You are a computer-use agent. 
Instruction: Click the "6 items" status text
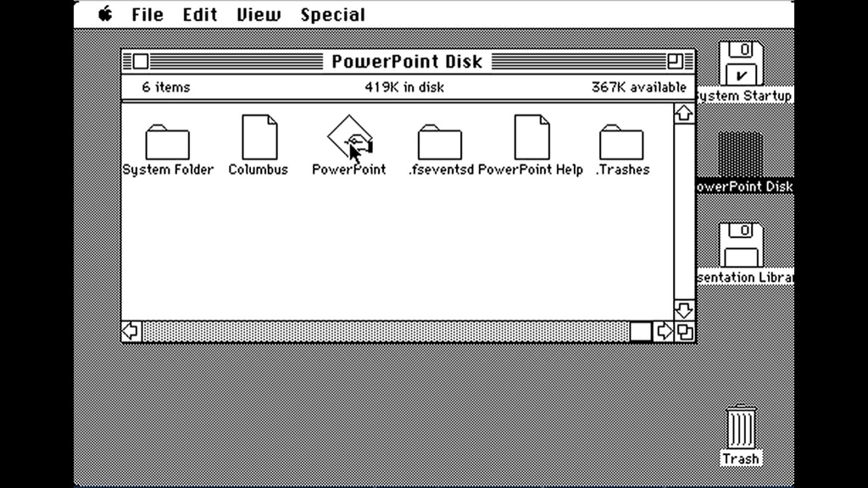pyautogui.click(x=166, y=87)
